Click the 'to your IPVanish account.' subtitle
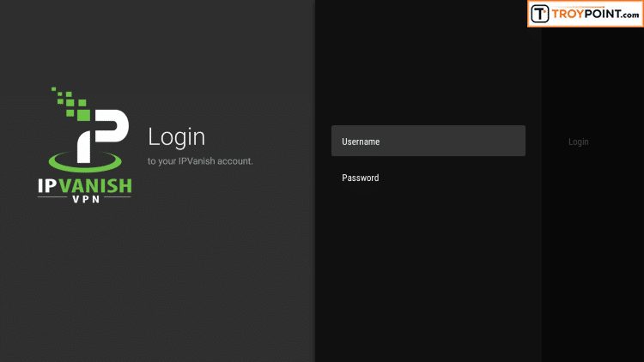The height and width of the screenshot is (362, 644). (x=200, y=160)
